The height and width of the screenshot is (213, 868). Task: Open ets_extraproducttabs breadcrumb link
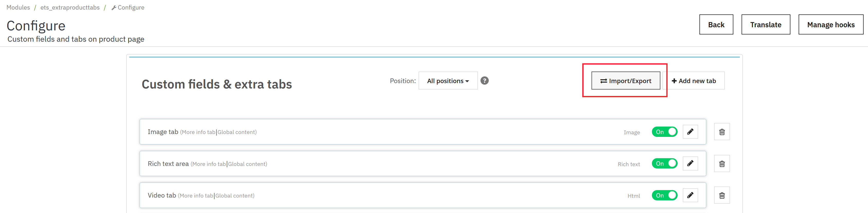pyautogui.click(x=70, y=7)
